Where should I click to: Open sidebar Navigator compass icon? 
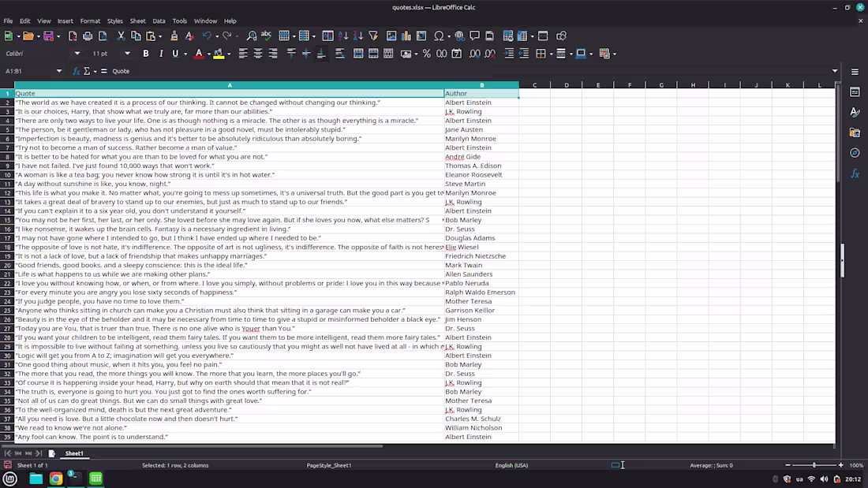click(x=855, y=153)
